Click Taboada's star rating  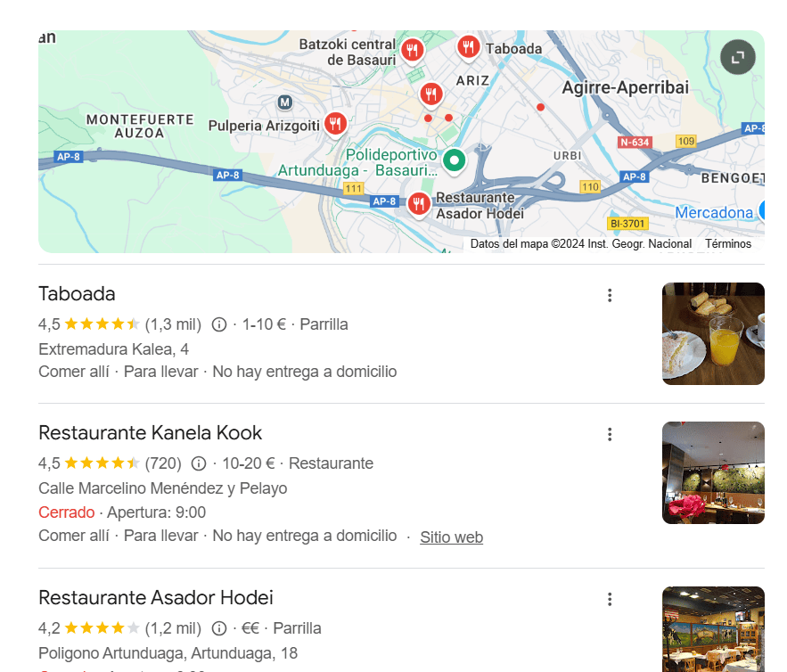pyautogui.click(x=107, y=324)
